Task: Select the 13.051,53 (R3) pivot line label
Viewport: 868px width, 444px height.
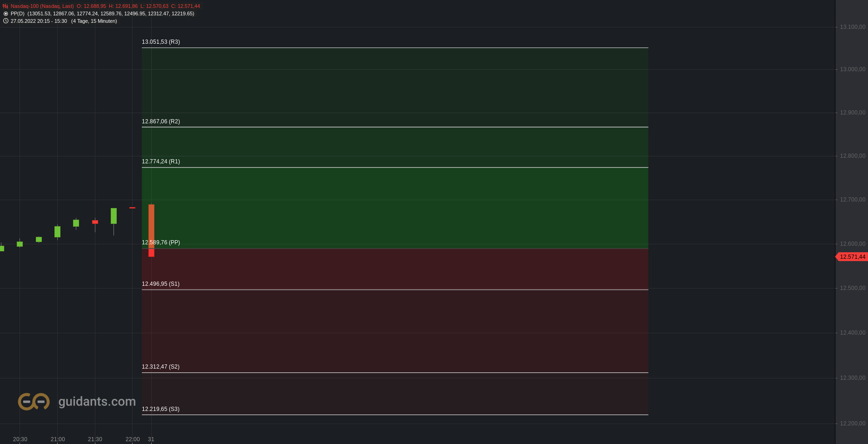Action: click(161, 42)
